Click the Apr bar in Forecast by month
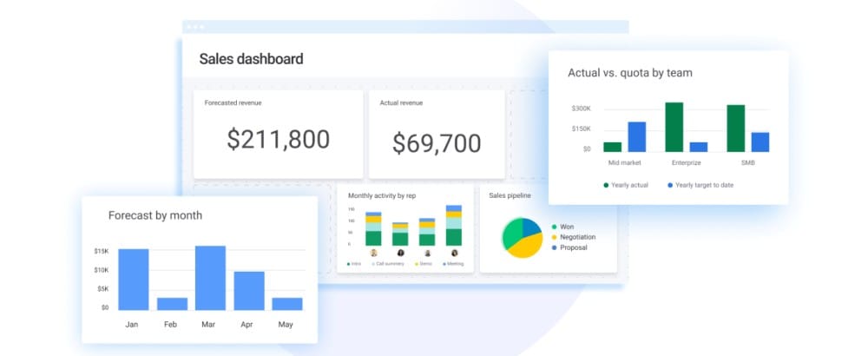This screenshot has width=868, height=356. pyautogui.click(x=249, y=291)
